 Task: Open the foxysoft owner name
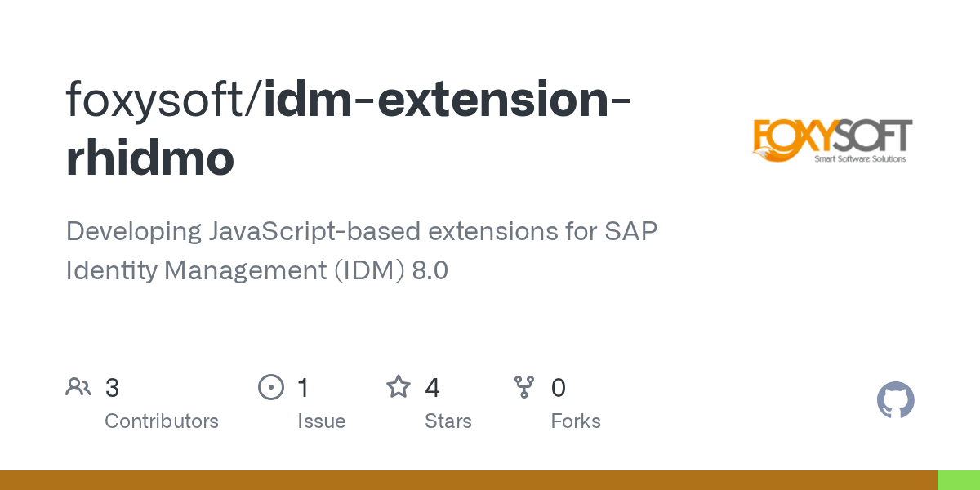point(160,100)
